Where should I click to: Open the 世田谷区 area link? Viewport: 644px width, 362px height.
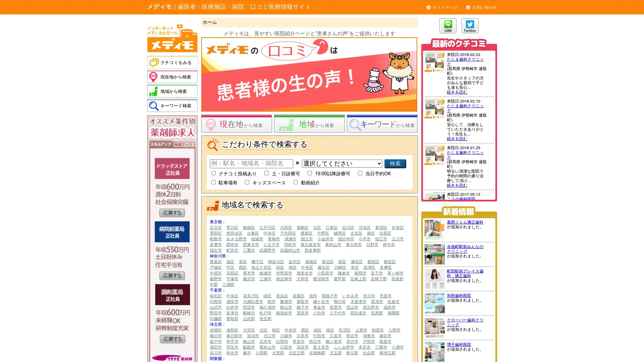tap(234, 234)
